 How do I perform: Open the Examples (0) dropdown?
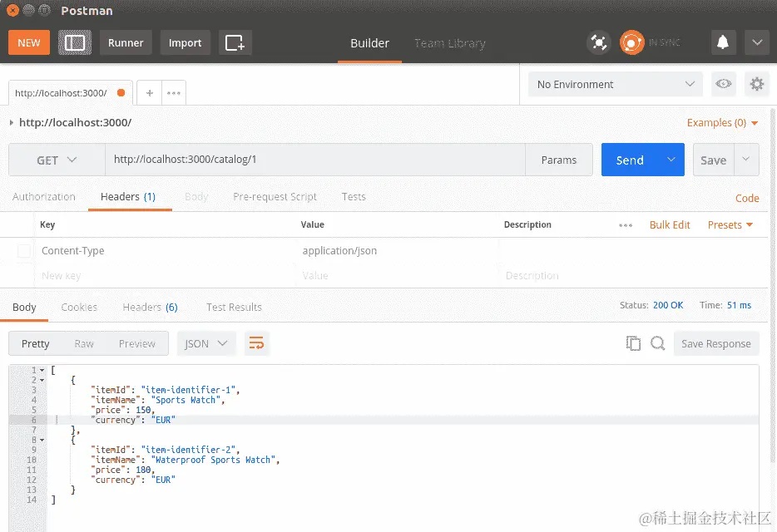tap(722, 122)
